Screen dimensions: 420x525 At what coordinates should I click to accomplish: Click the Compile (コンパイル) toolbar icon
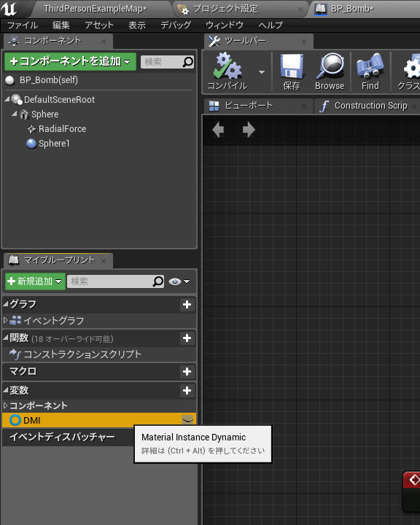tap(227, 66)
